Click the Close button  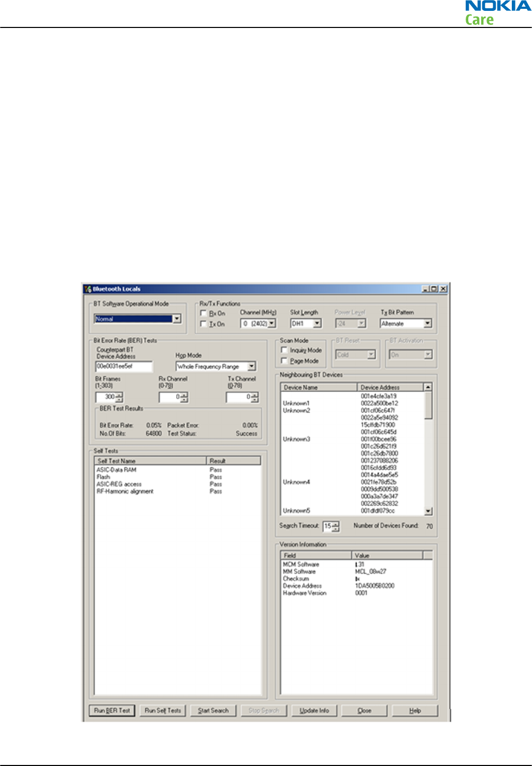pos(364,711)
